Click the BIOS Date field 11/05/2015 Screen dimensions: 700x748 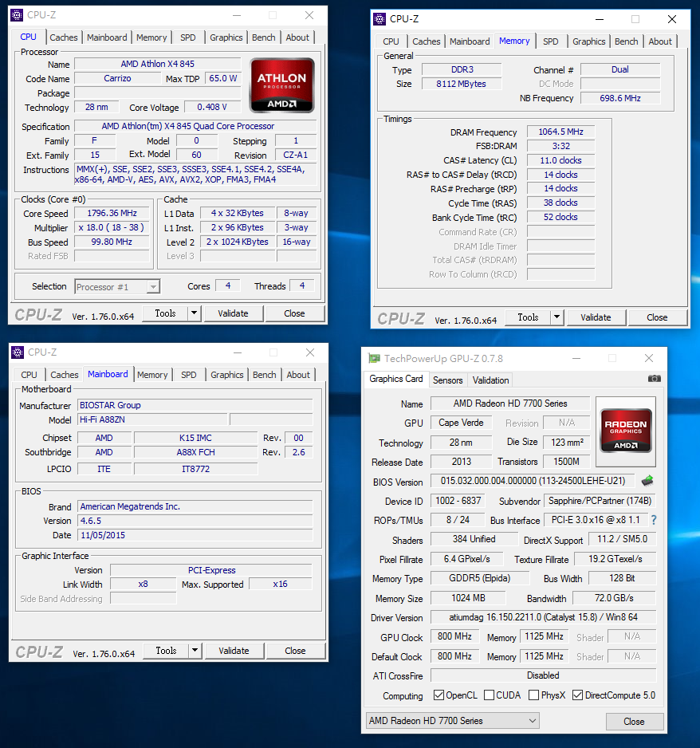coord(195,535)
